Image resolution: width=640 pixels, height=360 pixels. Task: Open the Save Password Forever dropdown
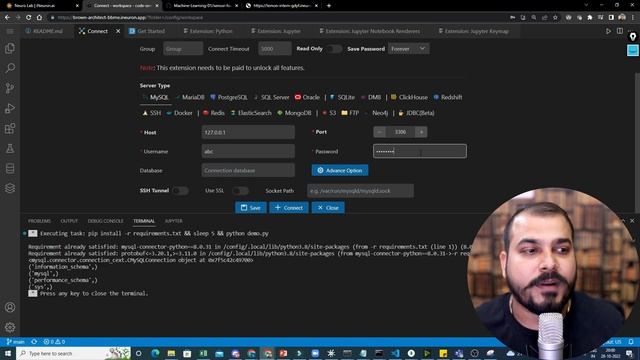[x=409, y=49]
